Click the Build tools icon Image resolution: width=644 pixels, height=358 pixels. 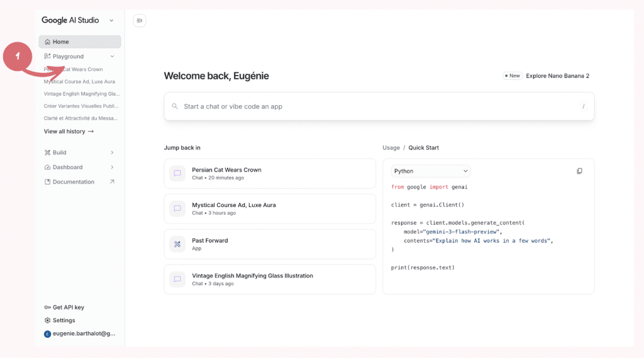pos(48,152)
